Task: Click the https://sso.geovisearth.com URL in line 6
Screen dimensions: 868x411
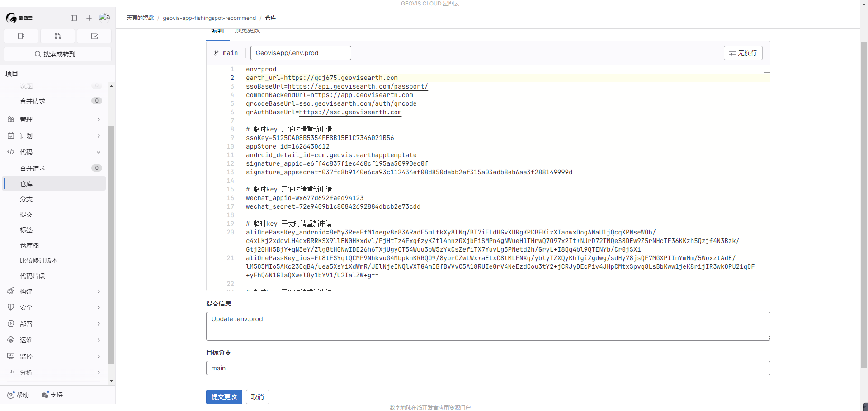Action: 350,112
